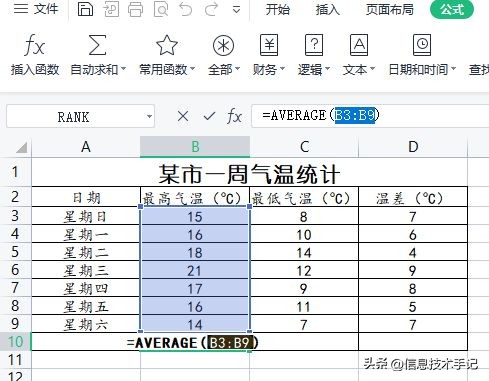Click the 常用函数 star icon
The height and width of the screenshot is (381, 489).
point(167,45)
